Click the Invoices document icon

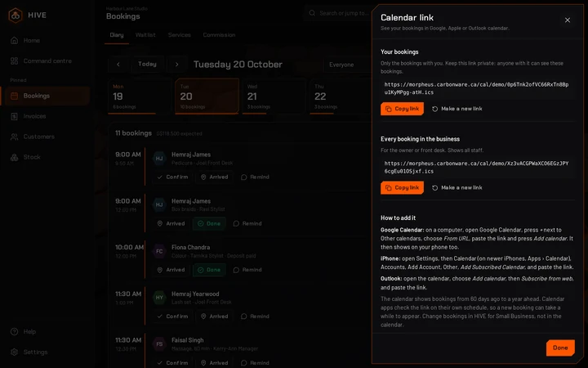click(14, 116)
